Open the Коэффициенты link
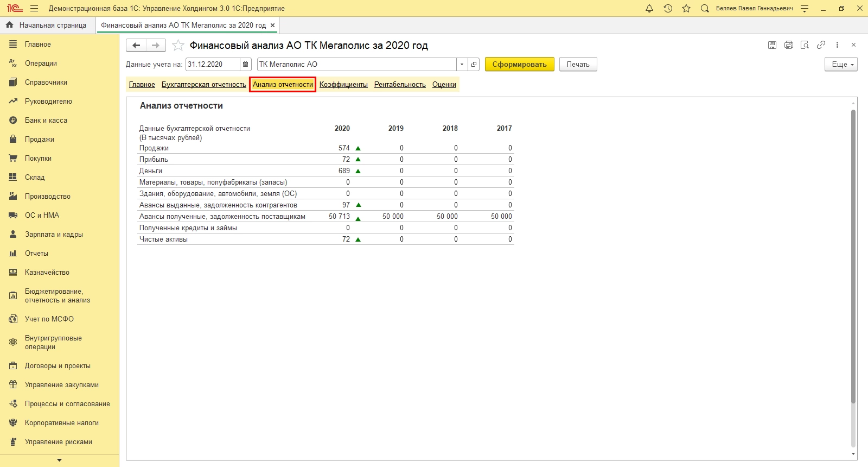 point(343,85)
